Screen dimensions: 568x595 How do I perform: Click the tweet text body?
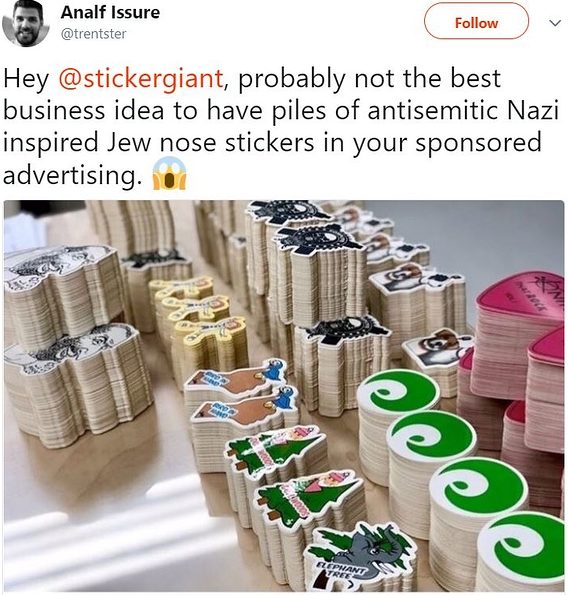pyautogui.click(x=281, y=127)
